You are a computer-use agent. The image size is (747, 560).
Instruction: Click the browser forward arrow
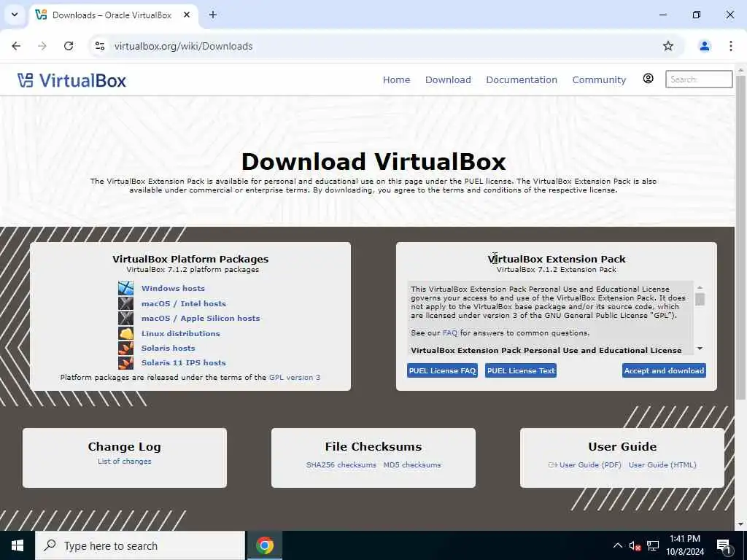pos(42,46)
